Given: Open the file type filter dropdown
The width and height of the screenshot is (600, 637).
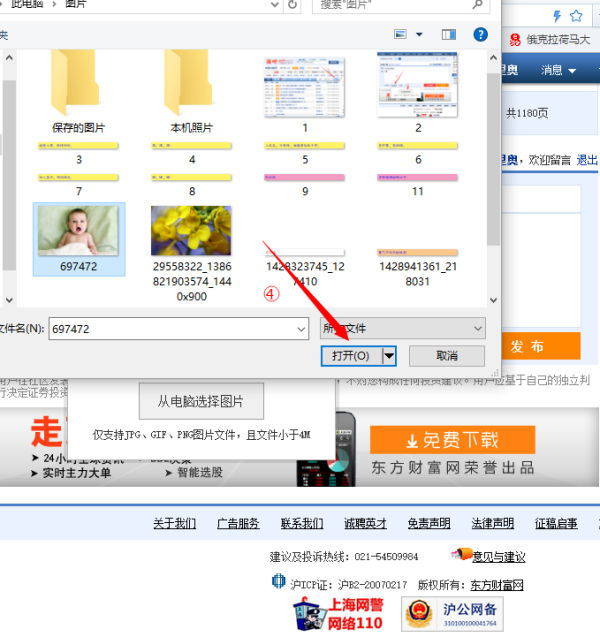Looking at the screenshot, I should (476, 328).
